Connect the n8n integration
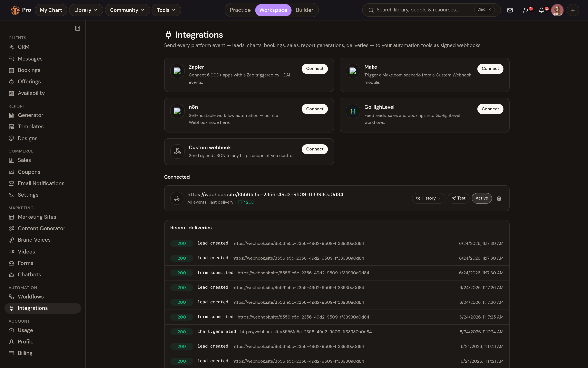Screen dimensions: 588x368 coord(315,109)
